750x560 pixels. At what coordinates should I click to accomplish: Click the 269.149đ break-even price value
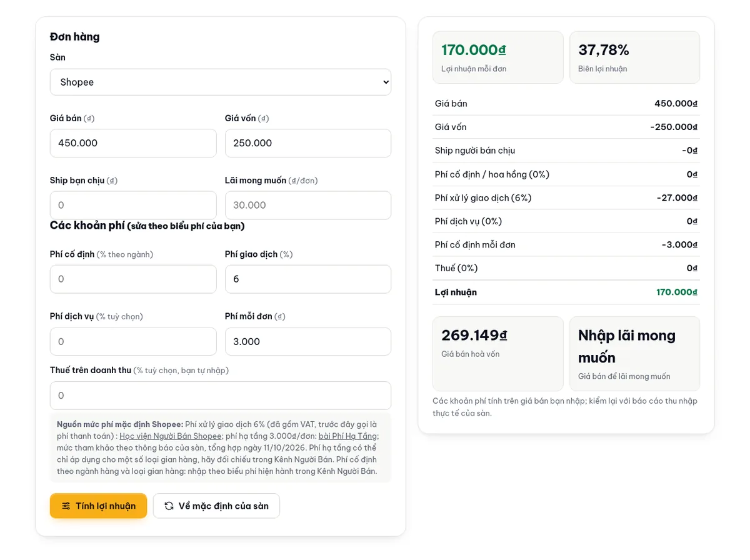[x=474, y=336]
